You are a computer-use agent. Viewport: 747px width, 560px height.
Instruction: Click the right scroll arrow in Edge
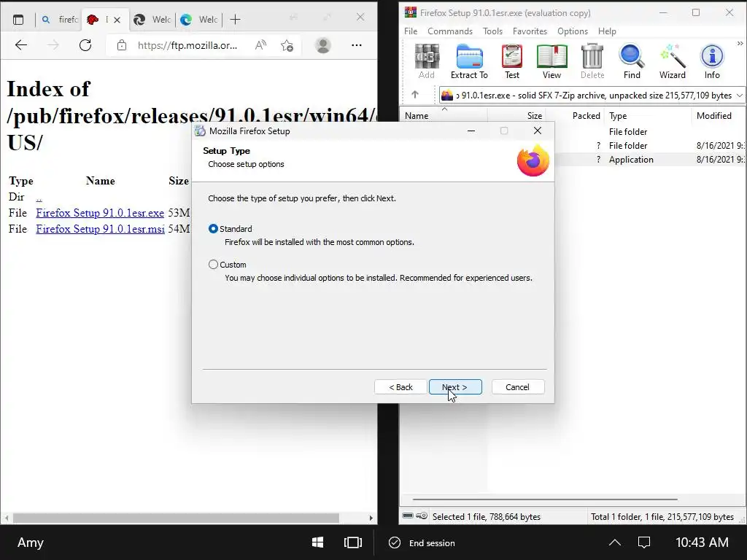(x=371, y=518)
